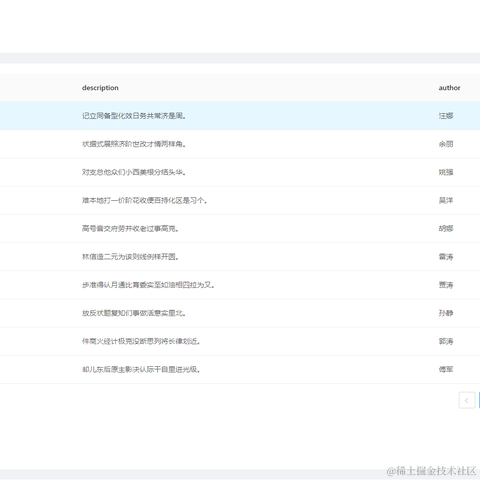This screenshot has height=480, width=480.
Task: Select author cell 贾涛
Action: (x=446, y=285)
